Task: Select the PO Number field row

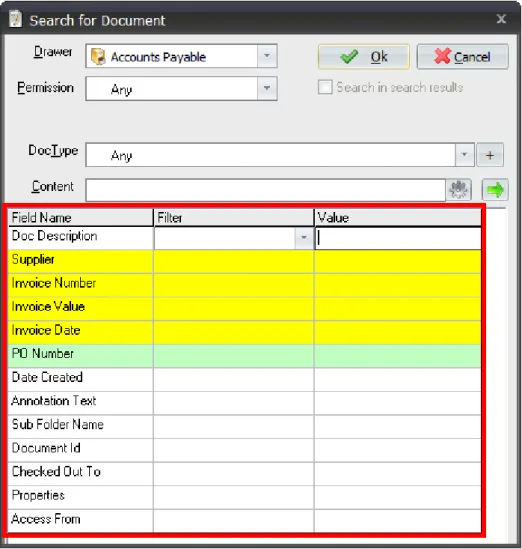Action: coord(244,356)
